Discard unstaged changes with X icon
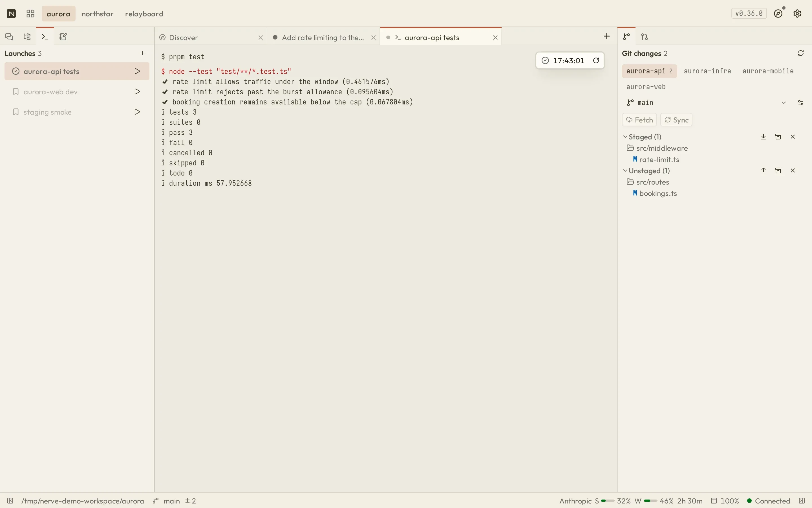Viewport: 812px width, 508px height. pos(793,171)
